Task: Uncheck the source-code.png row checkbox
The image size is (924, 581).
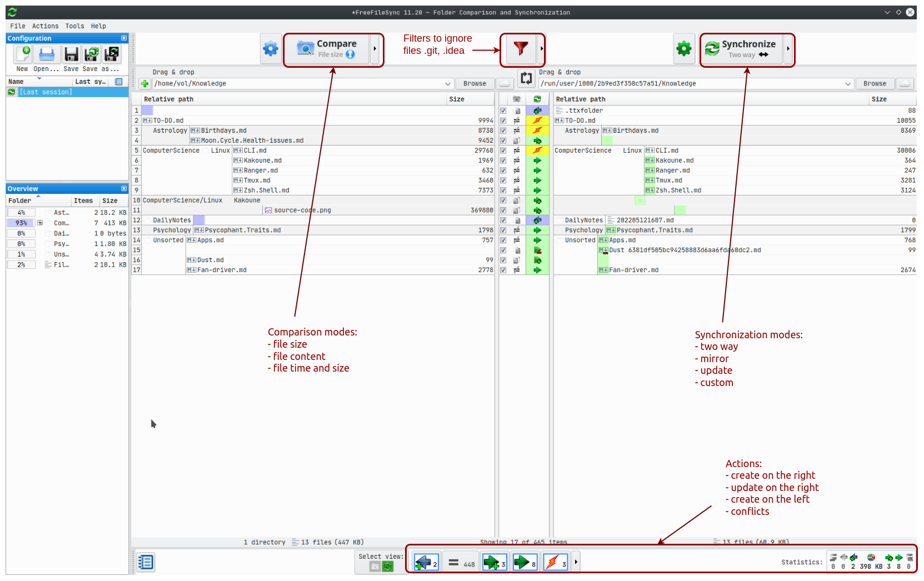Action: pos(503,211)
